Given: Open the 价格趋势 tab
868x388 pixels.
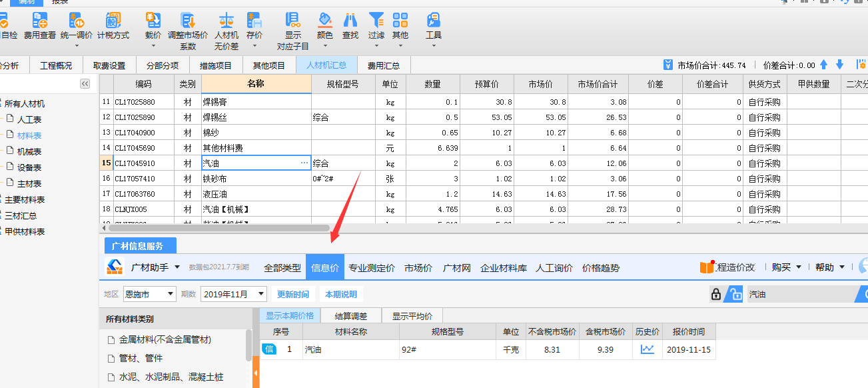Looking at the screenshot, I should pyautogui.click(x=601, y=268).
